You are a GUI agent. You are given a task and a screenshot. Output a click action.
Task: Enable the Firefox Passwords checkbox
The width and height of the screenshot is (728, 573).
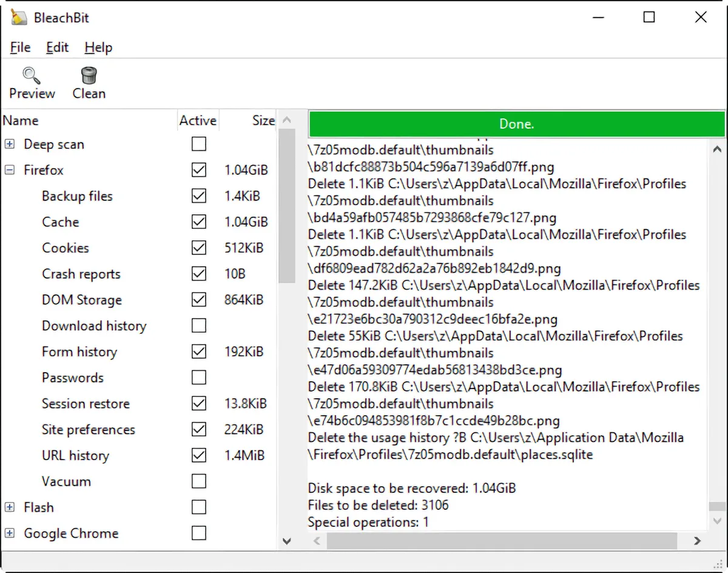coord(198,378)
